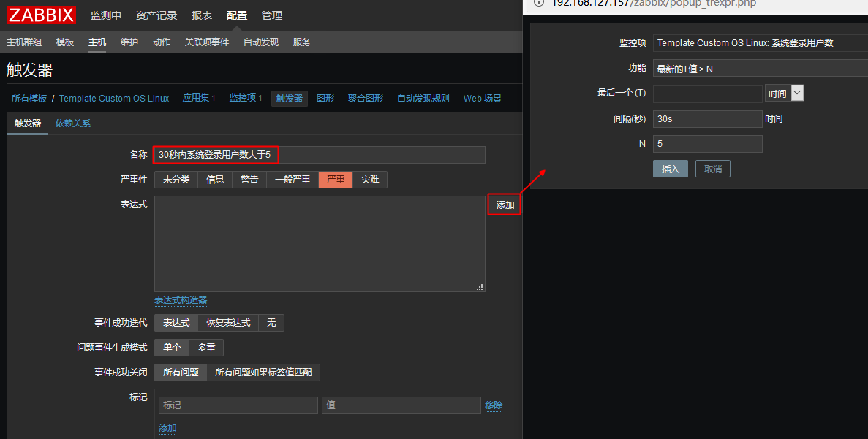Image resolution: width=868 pixels, height=439 pixels.
Task: Go to 关联项事件 submenu
Action: [206, 42]
